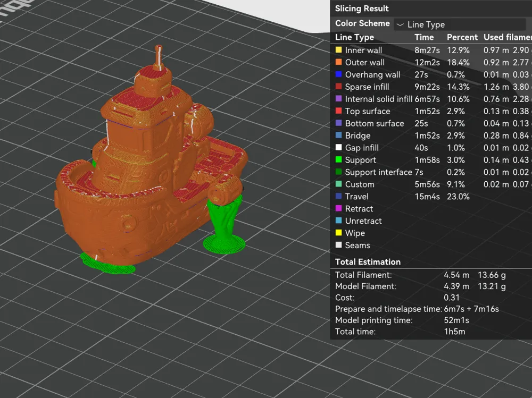
Task: Toggle Custom line type swatch
Action: (338, 184)
